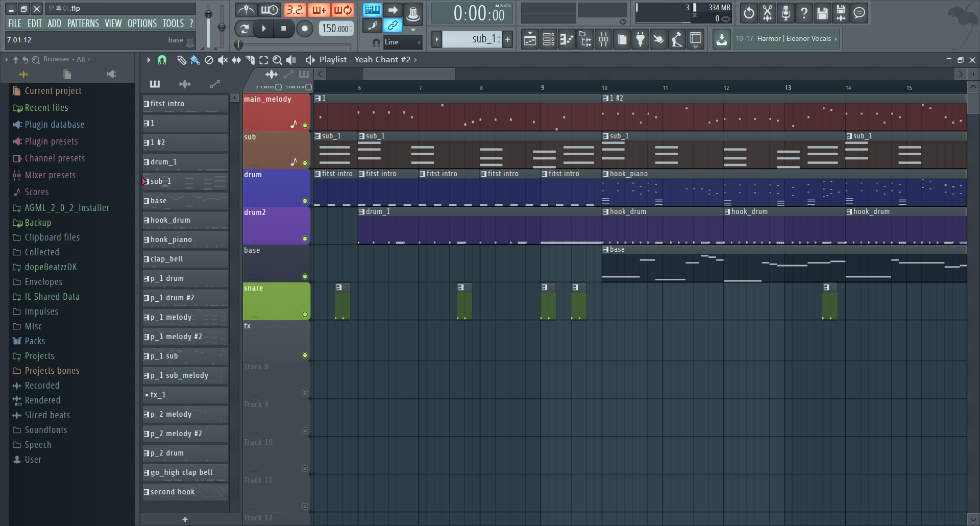Toggle song/pattern mode switch
The height and width of the screenshot is (526, 980).
tap(244, 29)
